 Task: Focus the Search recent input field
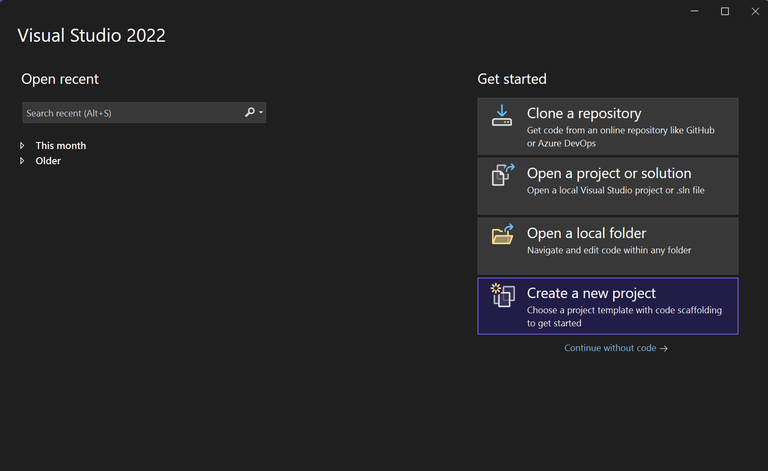144,113
